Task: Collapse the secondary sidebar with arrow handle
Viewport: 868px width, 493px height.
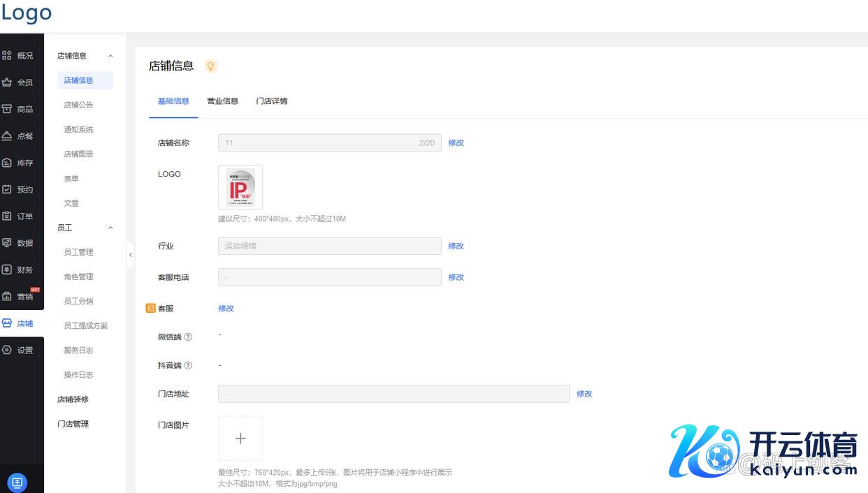Action: pos(130,255)
